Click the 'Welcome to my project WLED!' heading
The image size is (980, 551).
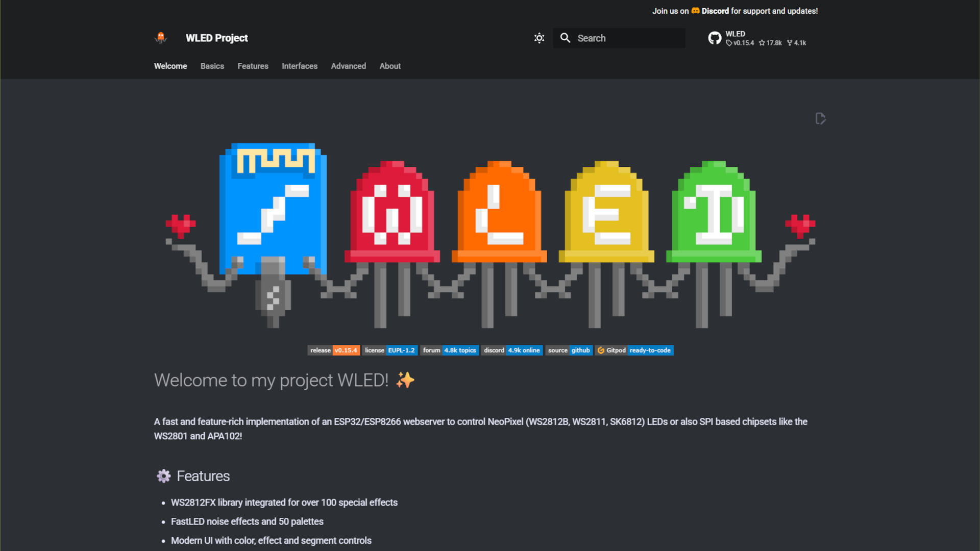(284, 380)
